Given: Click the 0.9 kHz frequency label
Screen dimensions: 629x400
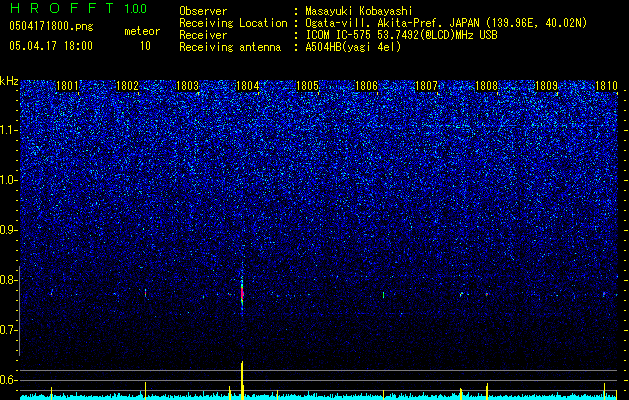Looking at the screenshot, I should pyautogui.click(x=9, y=230).
